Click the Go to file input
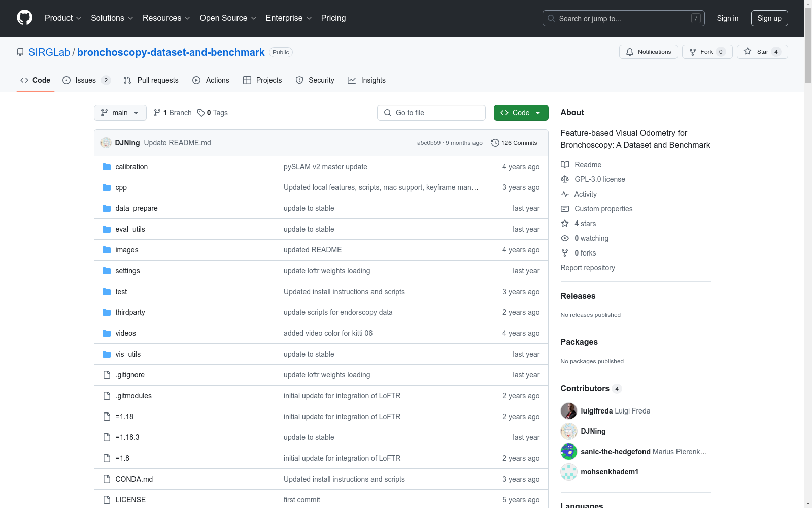 [431, 113]
